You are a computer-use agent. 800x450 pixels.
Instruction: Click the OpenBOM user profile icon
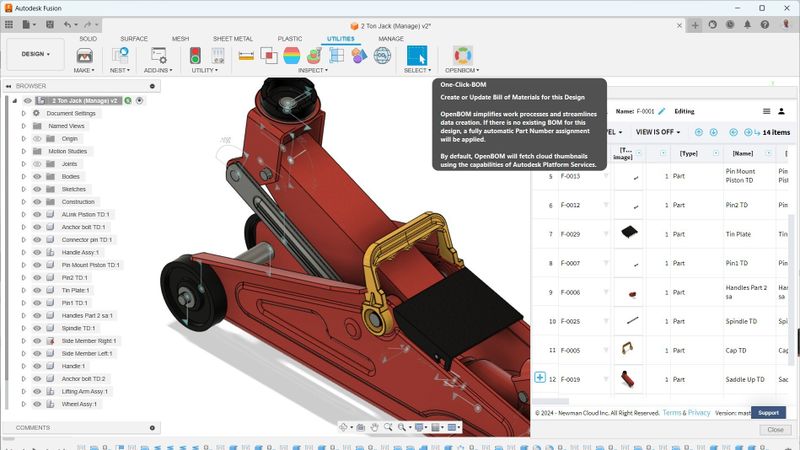click(781, 111)
